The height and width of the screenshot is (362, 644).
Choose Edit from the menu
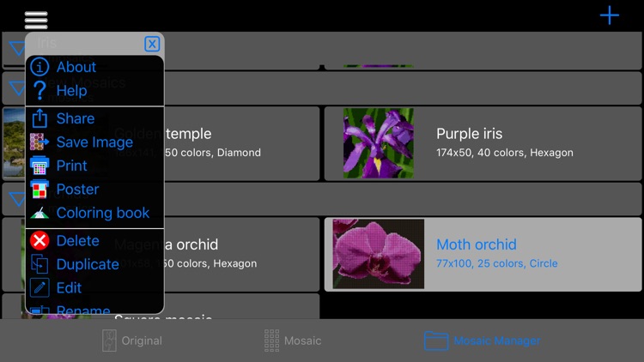point(69,287)
